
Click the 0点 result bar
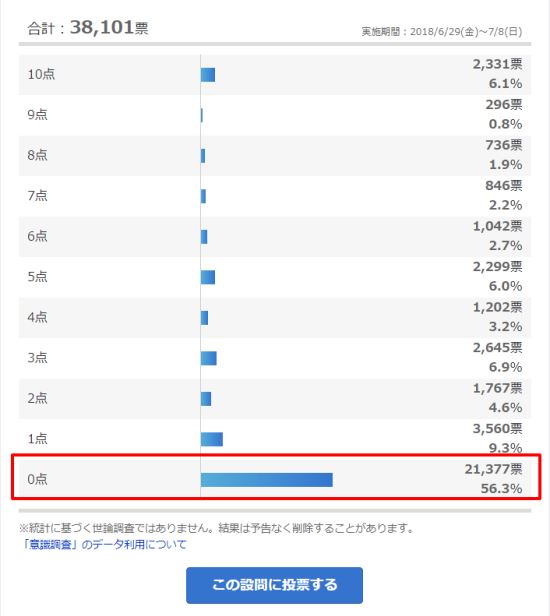click(x=266, y=480)
